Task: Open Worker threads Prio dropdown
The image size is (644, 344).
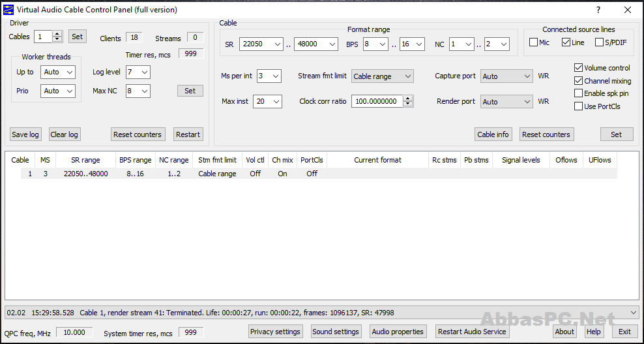Action: pos(58,91)
